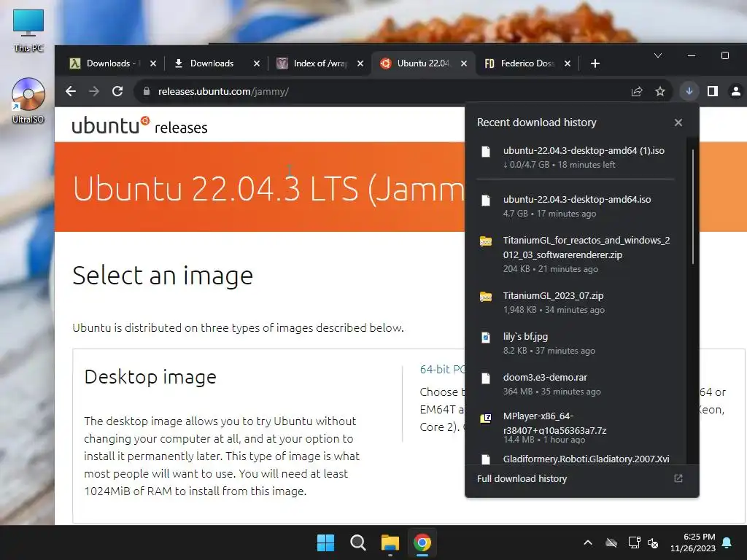The width and height of the screenshot is (747, 560).
Task: Share this page using the share icon
Action: click(x=636, y=91)
